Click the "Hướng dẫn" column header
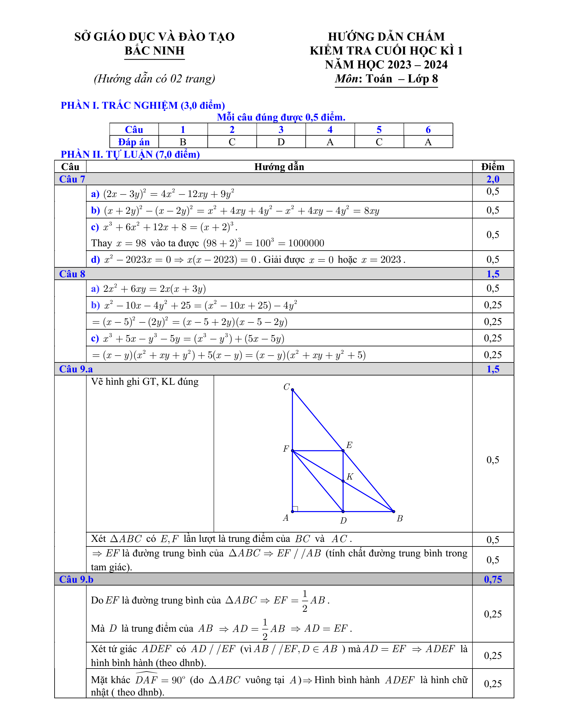 pos(279,167)
